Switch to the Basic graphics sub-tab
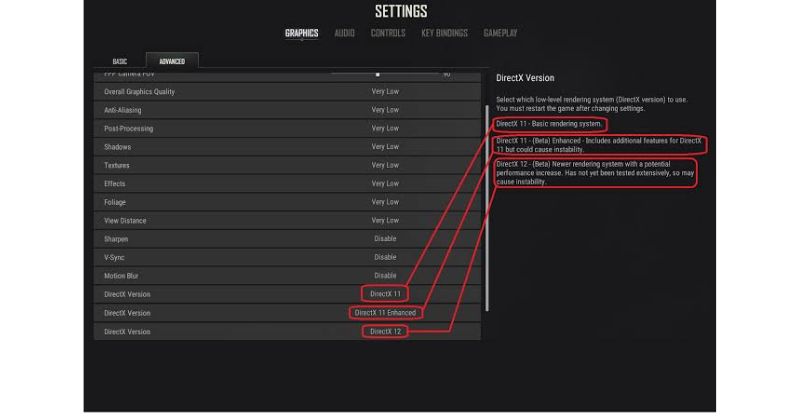This screenshot has height=420, width=800. 120,61
